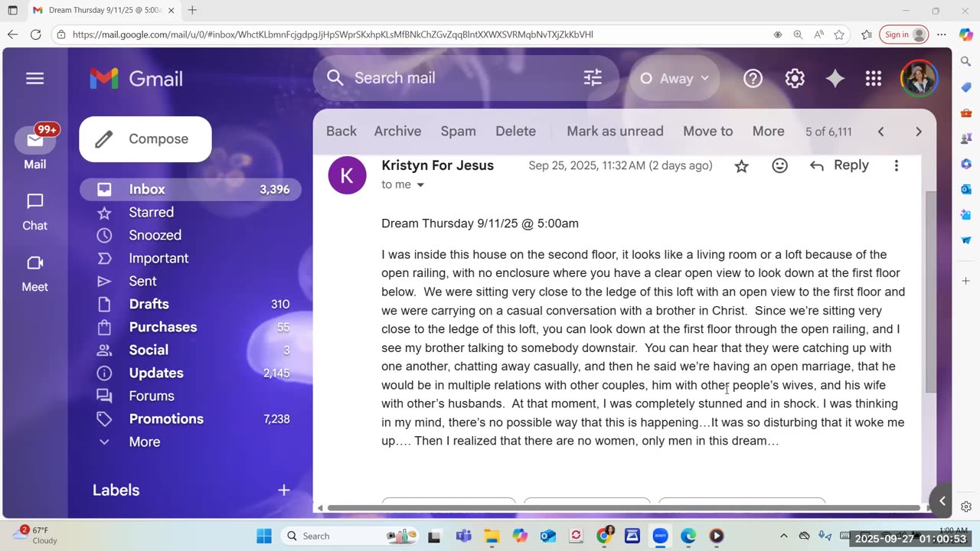Click the Gmail logo
Screen dimensions: 980x551
click(x=136, y=78)
